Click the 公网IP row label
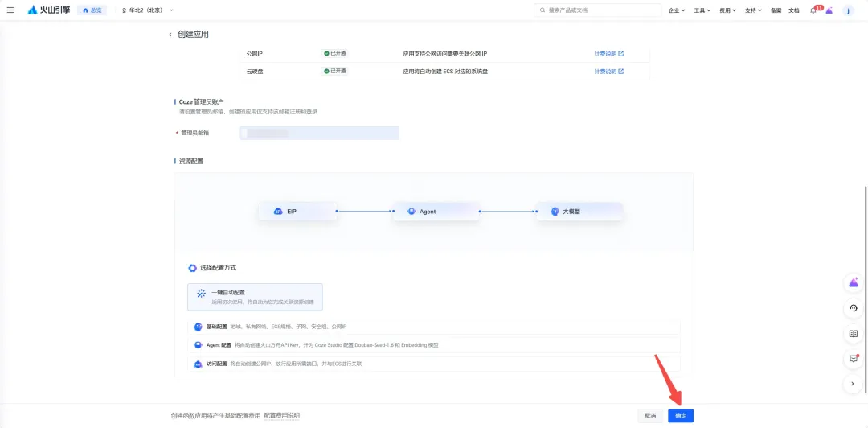The width and height of the screenshot is (868, 428). pyautogui.click(x=254, y=54)
